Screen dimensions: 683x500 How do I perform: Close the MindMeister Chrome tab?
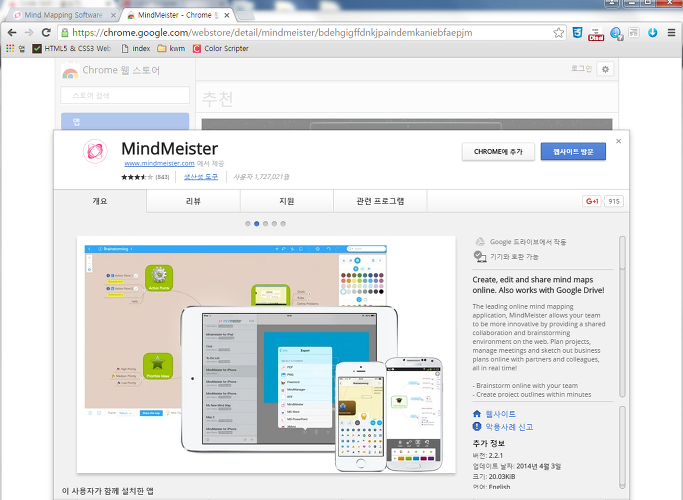coord(227,15)
